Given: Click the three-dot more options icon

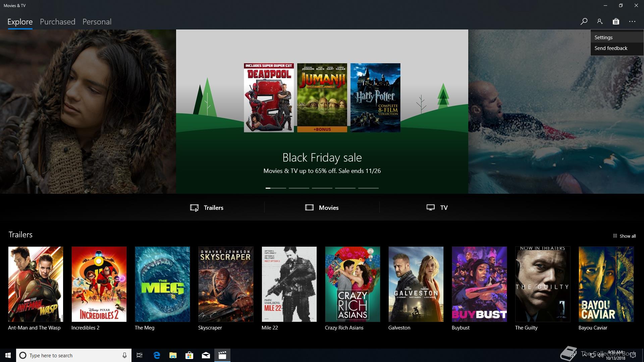Looking at the screenshot, I should point(632,21).
